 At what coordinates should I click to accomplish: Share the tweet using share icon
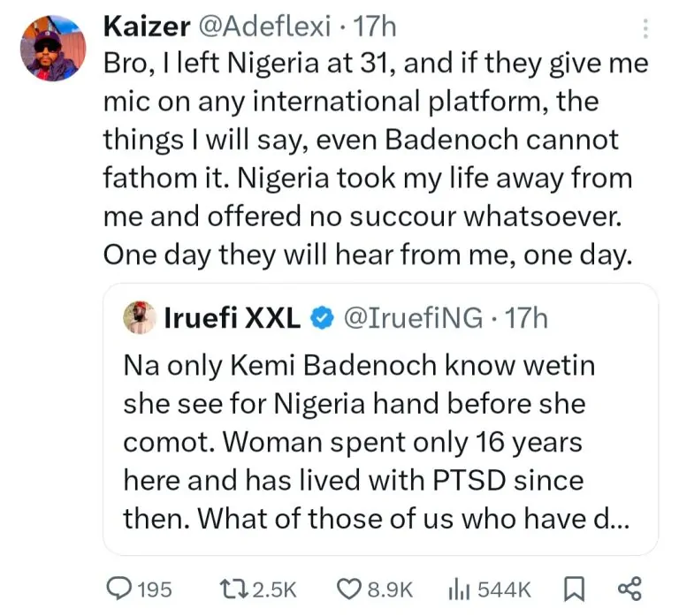click(629, 588)
